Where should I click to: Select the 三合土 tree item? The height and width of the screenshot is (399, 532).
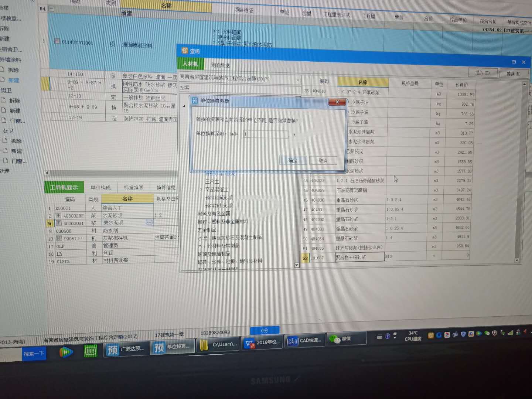[212, 182]
